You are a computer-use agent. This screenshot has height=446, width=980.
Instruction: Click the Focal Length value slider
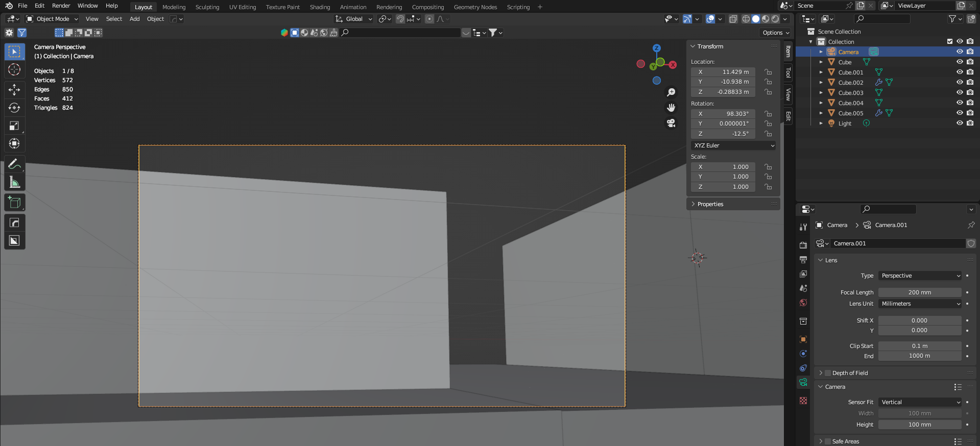(919, 292)
